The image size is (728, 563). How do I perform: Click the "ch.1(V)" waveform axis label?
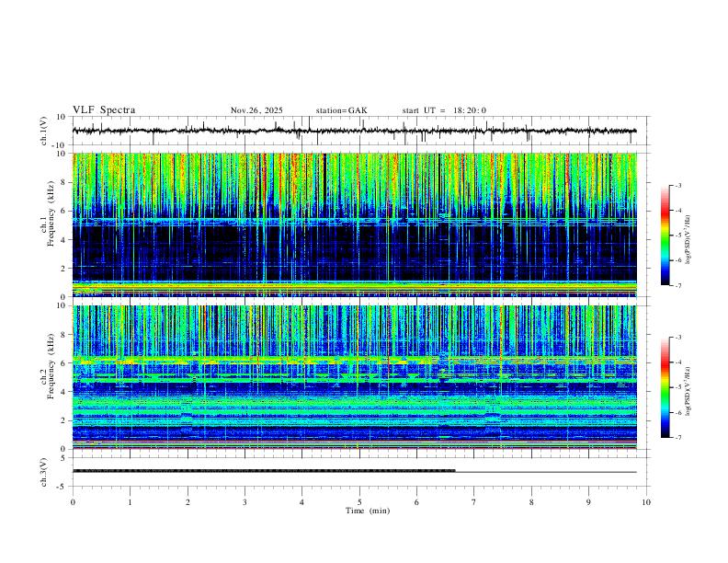click(x=43, y=131)
